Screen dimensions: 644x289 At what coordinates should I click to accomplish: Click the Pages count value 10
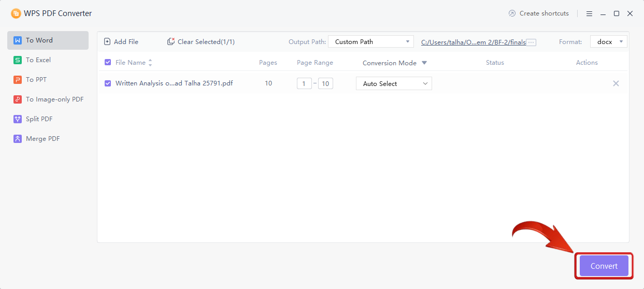point(268,83)
